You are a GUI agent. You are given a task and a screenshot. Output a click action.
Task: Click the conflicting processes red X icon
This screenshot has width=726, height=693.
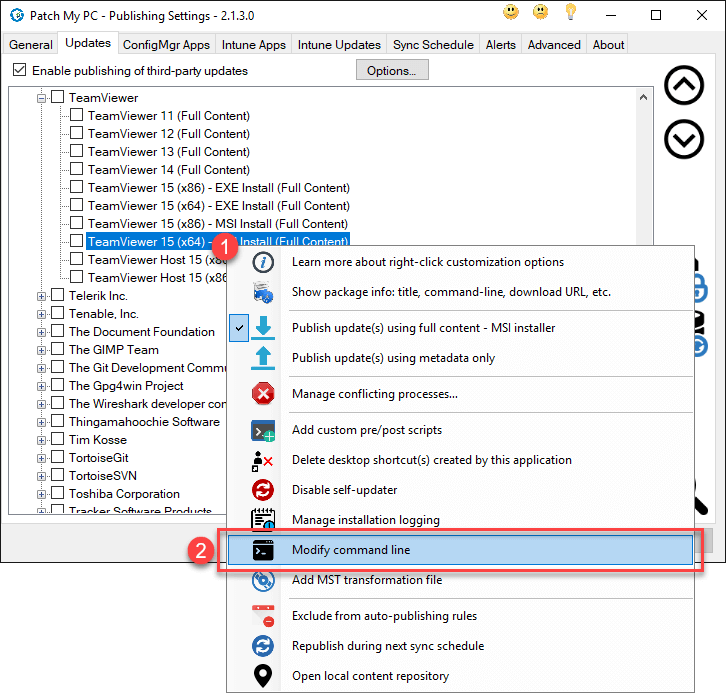pyautogui.click(x=263, y=394)
